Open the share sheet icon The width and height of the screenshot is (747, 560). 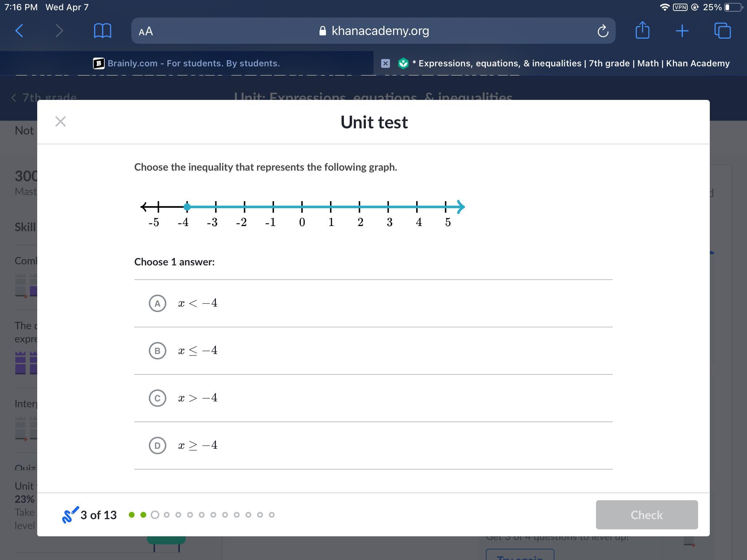pyautogui.click(x=642, y=30)
